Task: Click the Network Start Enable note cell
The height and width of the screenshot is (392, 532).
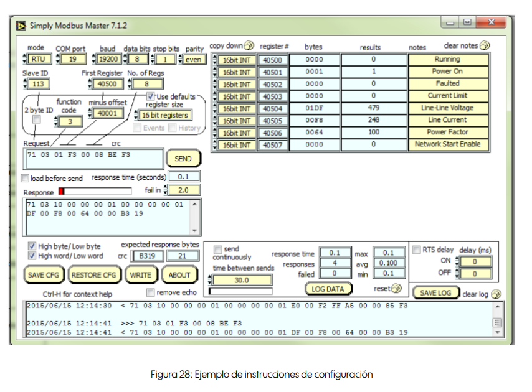Action: coord(448,145)
